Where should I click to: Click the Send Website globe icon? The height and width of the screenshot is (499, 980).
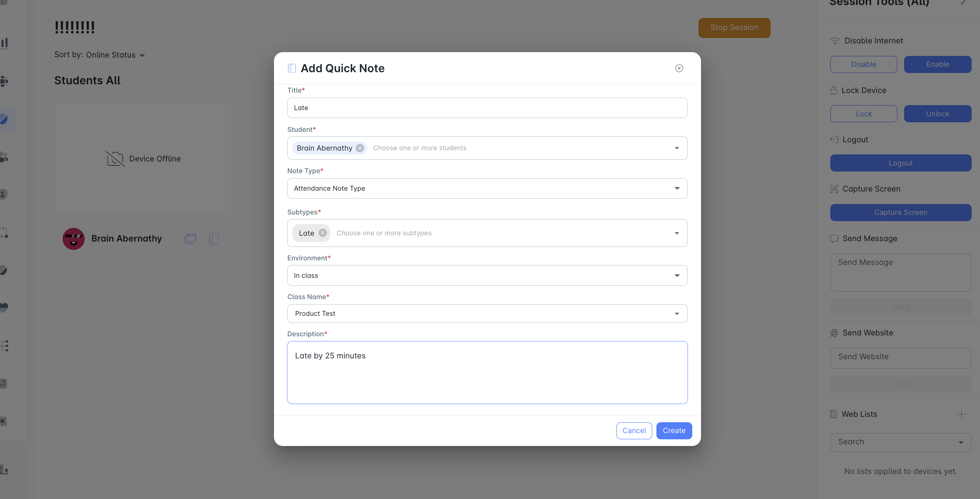click(834, 333)
